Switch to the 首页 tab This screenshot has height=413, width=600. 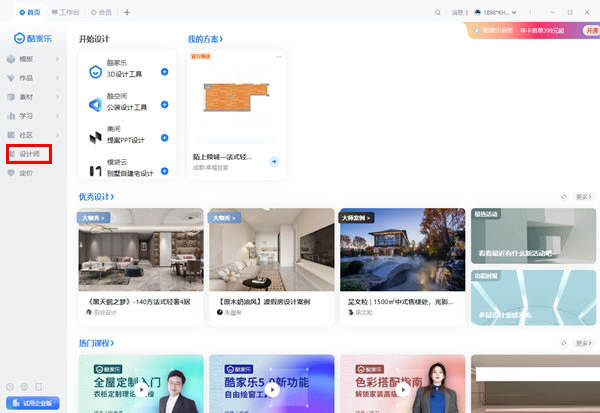coord(30,12)
